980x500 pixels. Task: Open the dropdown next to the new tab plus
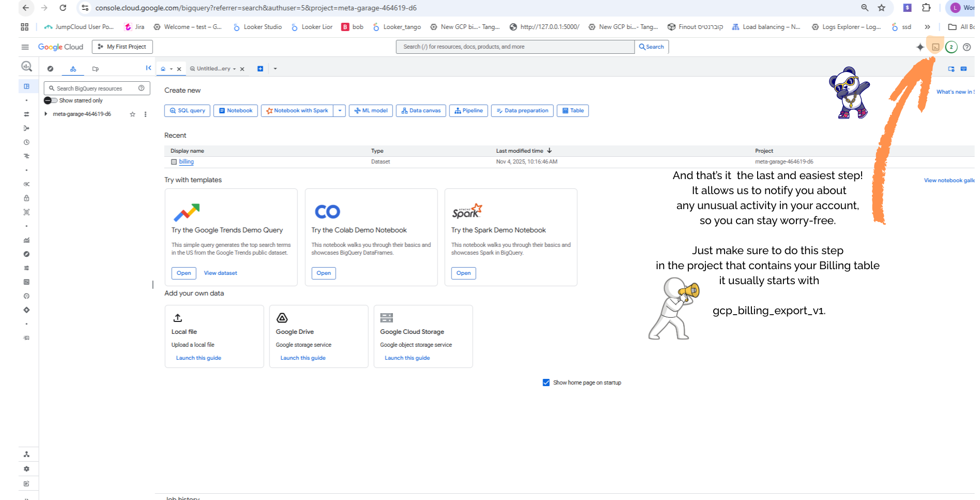(275, 68)
